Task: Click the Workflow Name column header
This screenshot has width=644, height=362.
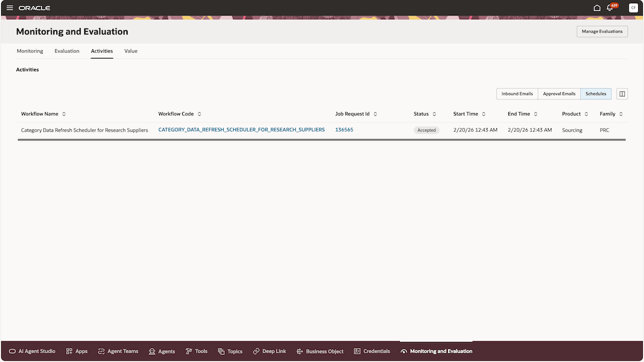Action: coord(40,114)
